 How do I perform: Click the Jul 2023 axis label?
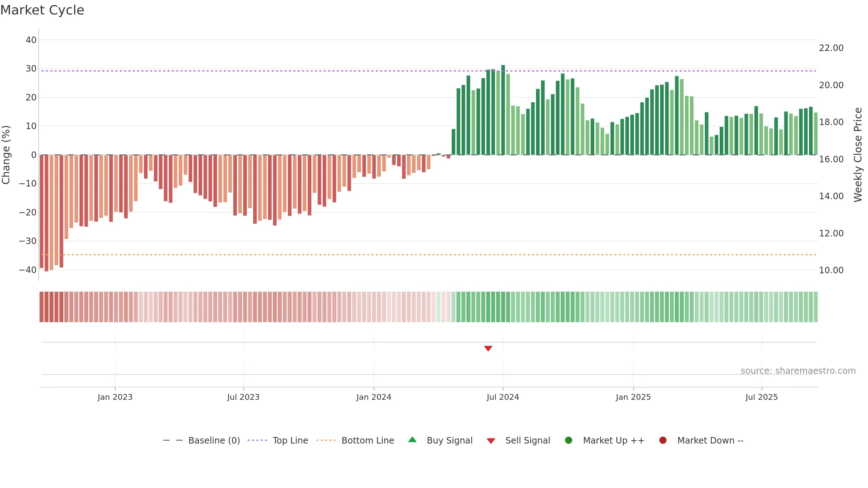point(243,397)
